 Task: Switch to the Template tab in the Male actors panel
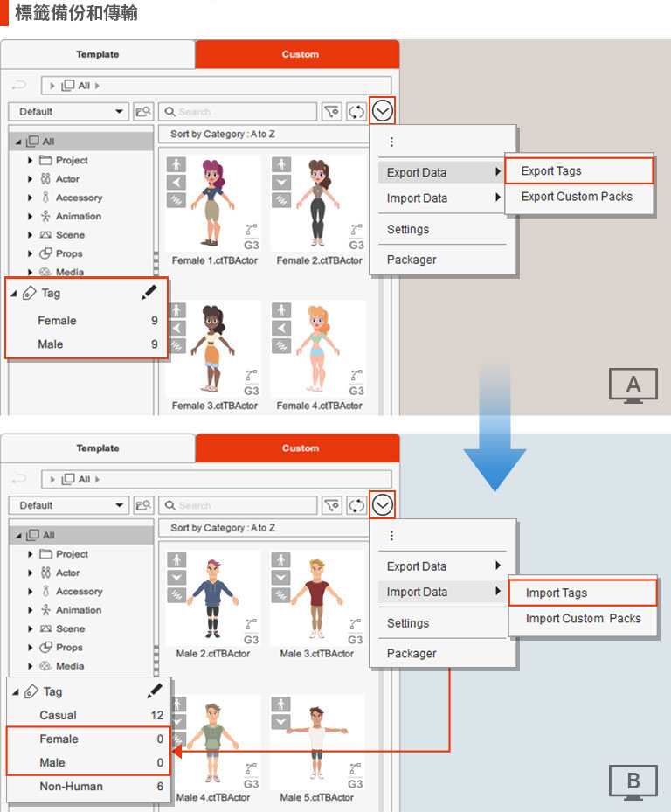click(x=97, y=448)
